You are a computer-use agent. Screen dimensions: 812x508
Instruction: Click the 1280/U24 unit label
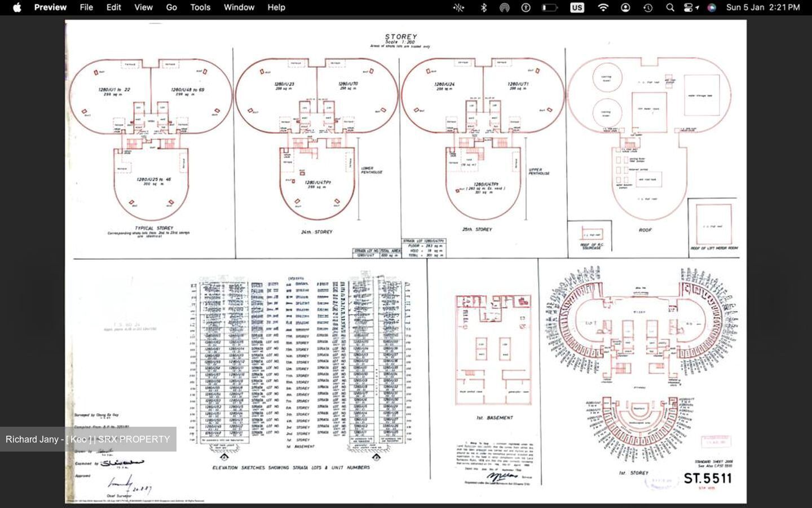coord(444,84)
